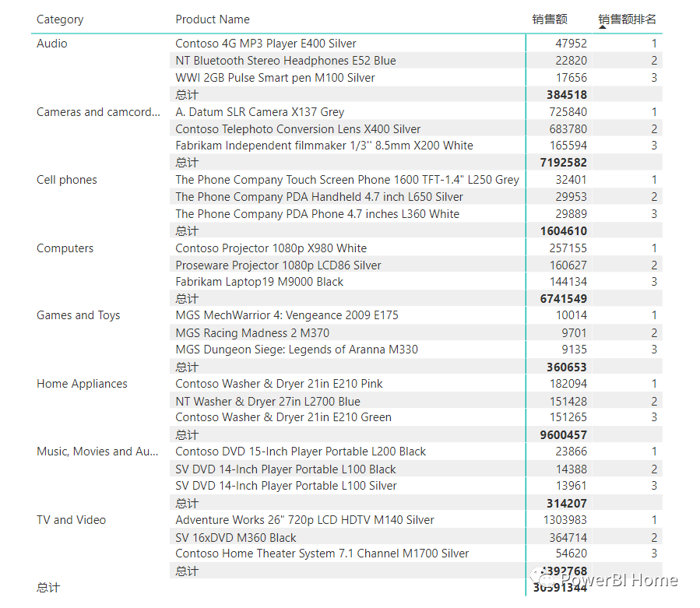Viewport: 700px width, 608px height.
Task: Click the sales value 364714
Action: click(568, 538)
